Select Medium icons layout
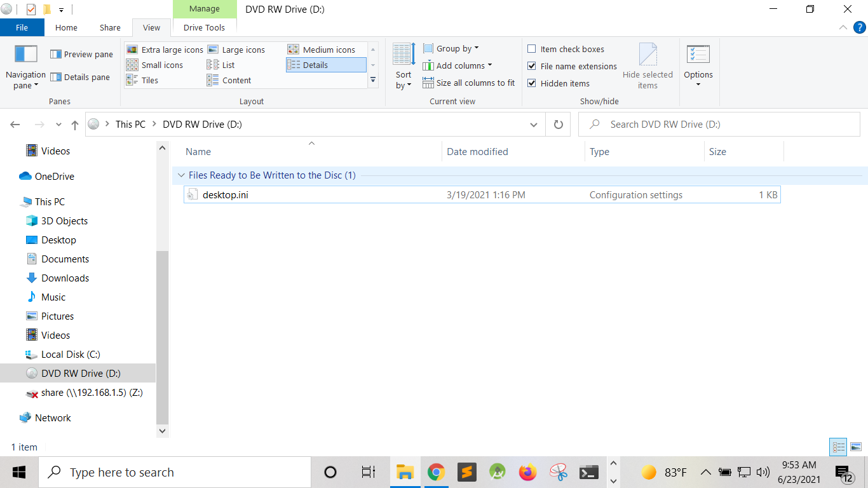Screen dimensions: 868x488 [322, 50]
